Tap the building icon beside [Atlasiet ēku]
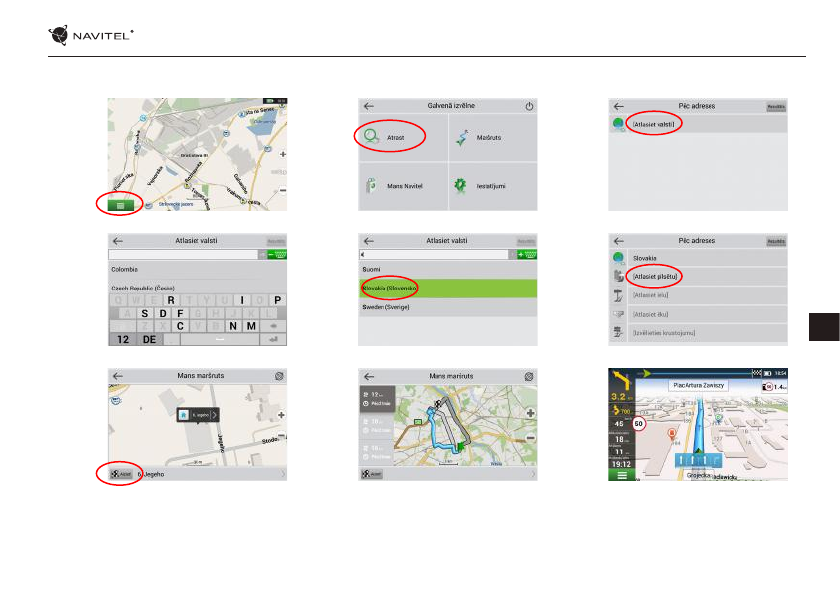This screenshot has width=840, height=595. click(x=618, y=314)
